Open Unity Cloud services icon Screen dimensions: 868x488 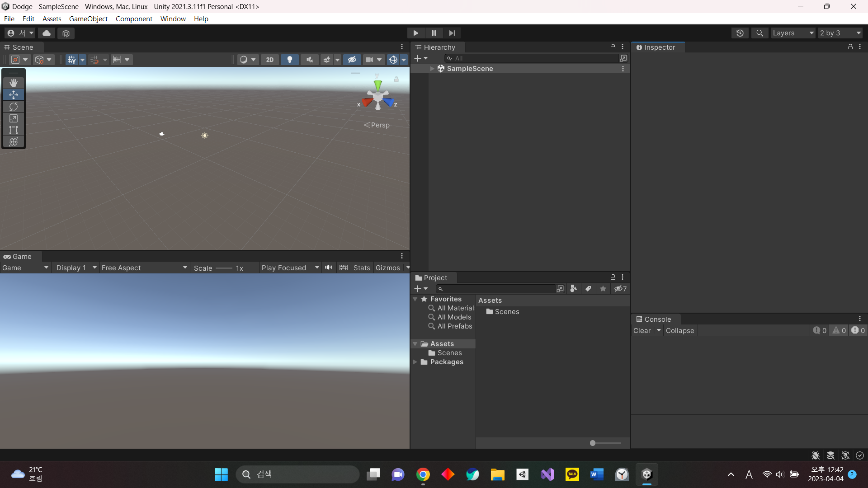47,33
